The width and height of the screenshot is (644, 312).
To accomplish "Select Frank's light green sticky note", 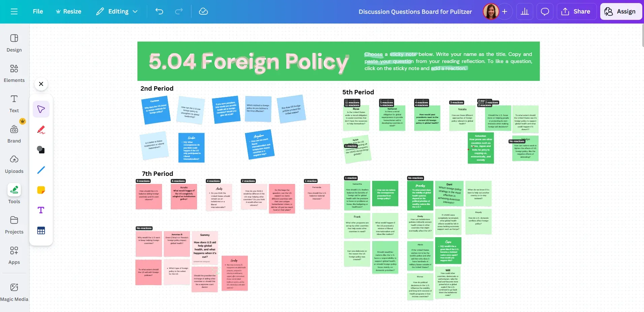I will tap(357, 225).
